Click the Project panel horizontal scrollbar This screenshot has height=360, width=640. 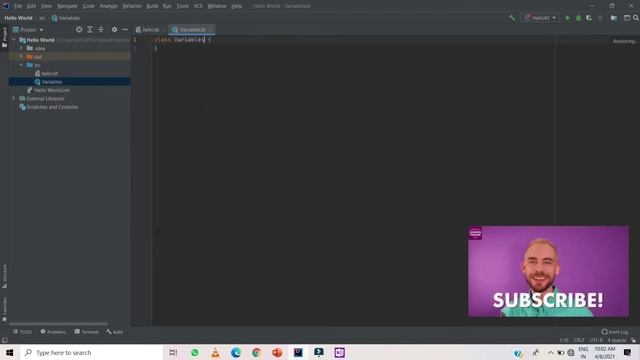[x=59, y=324]
